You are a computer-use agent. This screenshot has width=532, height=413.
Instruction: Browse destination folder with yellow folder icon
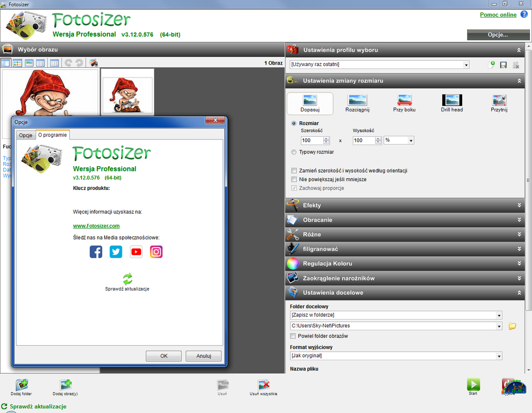click(512, 326)
